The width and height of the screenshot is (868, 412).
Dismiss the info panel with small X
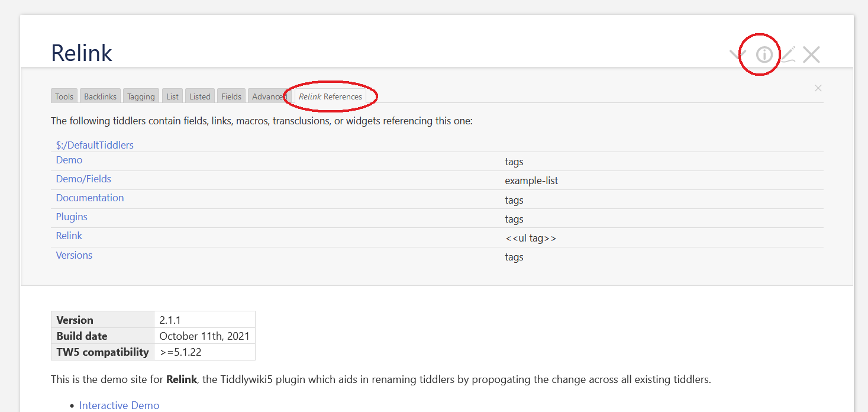click(818, 88)
